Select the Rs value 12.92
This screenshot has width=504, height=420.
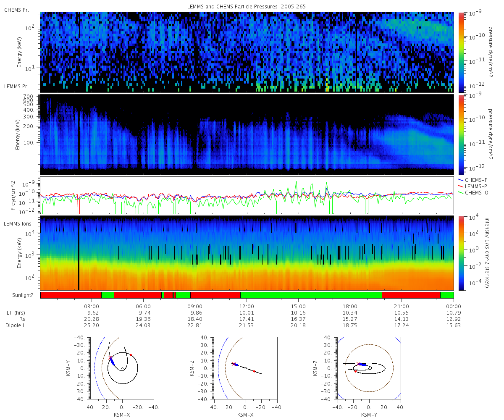coord(454,319)
